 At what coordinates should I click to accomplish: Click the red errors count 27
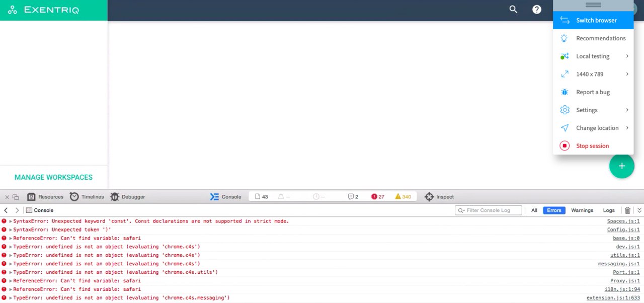pos(378,197)
